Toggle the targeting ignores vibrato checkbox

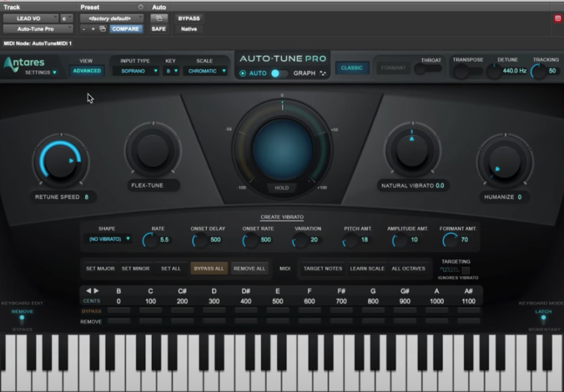tap(466, 270)
